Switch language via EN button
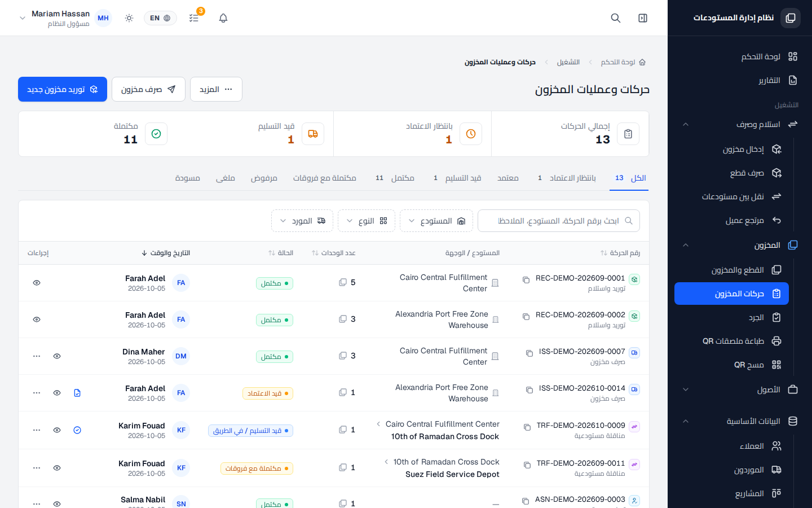Screen dimensions: 812x508 pyautogui.click(x=160, y=18)
